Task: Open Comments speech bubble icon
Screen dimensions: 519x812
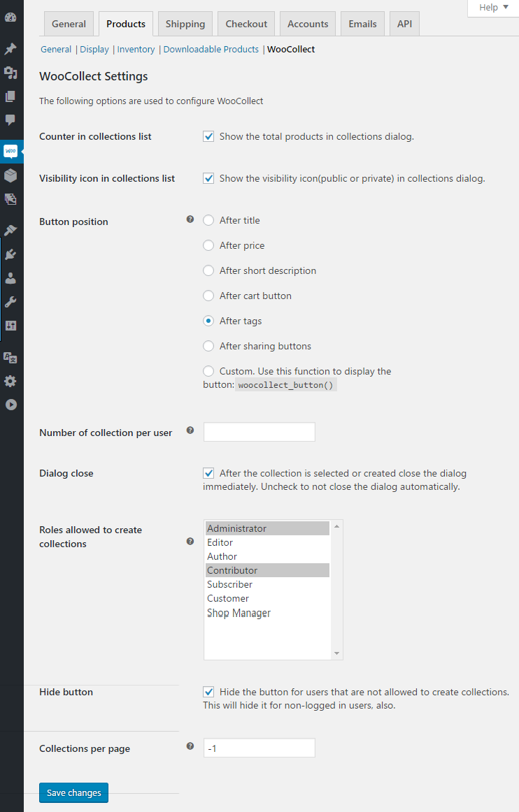Action: tap(10, 120)
